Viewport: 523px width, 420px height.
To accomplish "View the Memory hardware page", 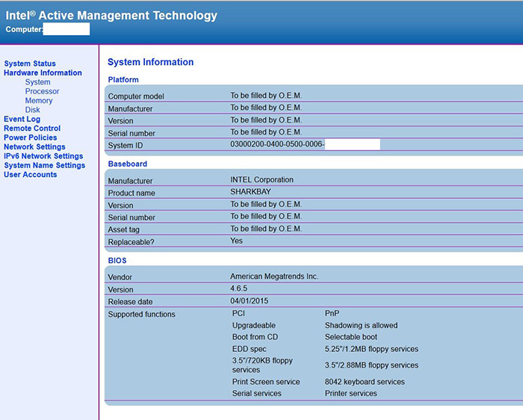I will (39, 100).
